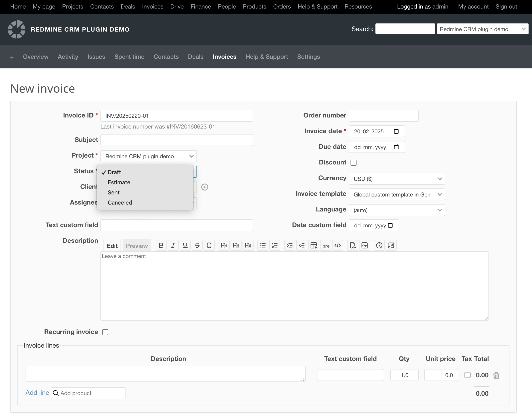Click the Add line link
Image resolution: width=532 pixels, height=416 pixels.
click(37, 393)
